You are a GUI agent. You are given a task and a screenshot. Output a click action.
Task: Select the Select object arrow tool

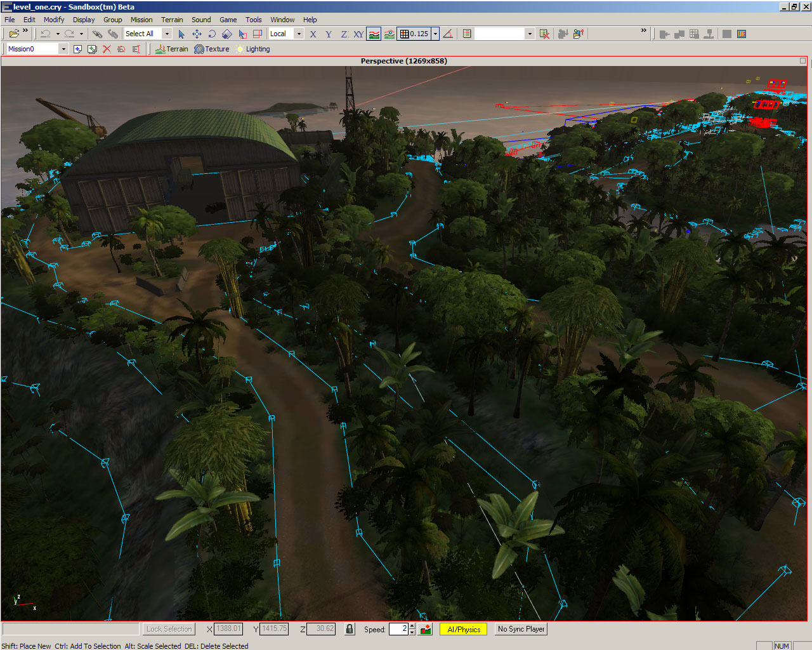coord(181,34)
